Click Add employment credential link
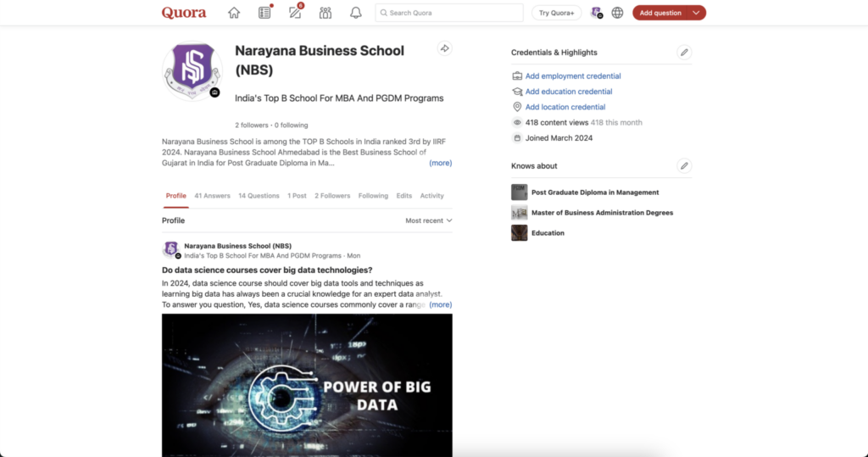Screen dimensions: 868x457 coord(573,76)
